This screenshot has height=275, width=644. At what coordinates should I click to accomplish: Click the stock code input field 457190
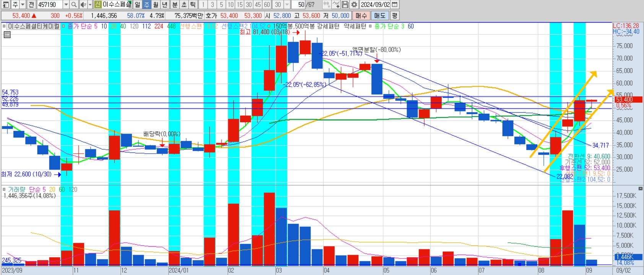[x=50, y=5]
